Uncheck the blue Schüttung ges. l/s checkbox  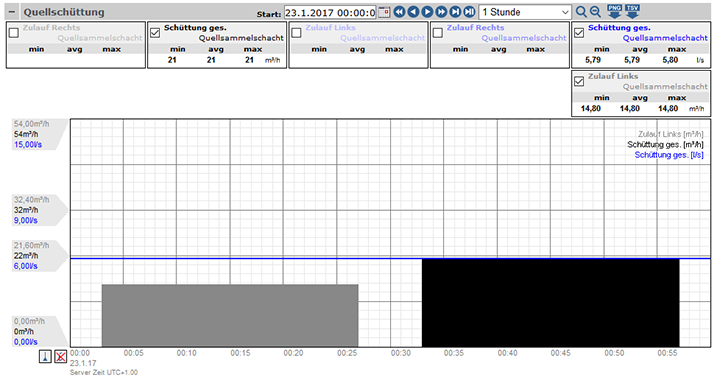(x=579, y=33)
